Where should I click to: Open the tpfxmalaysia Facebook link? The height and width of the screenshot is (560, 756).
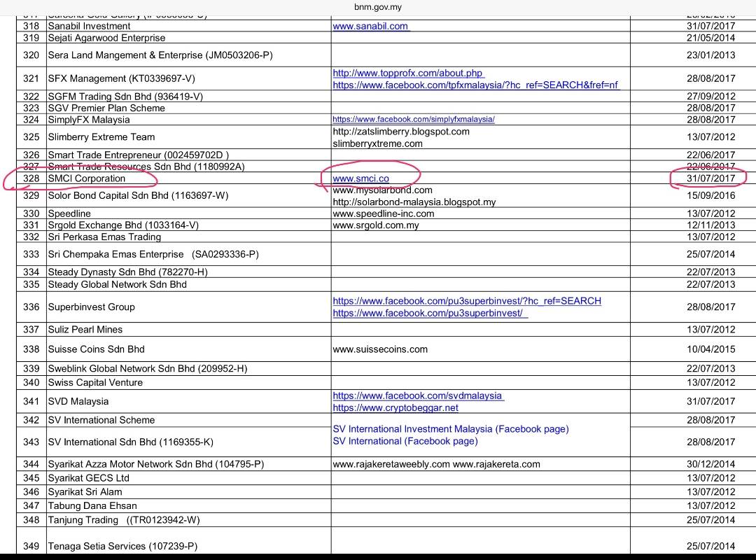coord(475,85)
